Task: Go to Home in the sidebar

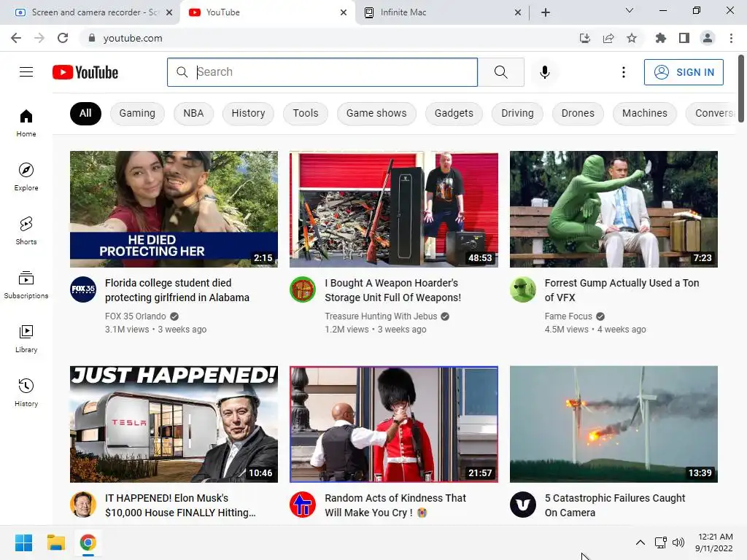Action: 26,122
